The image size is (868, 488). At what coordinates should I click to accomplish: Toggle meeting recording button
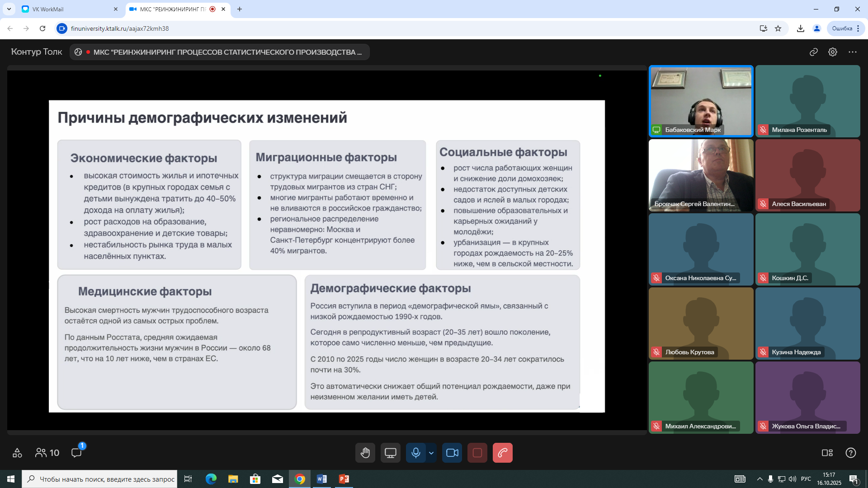pyautogui.click(x=477, y=453)
